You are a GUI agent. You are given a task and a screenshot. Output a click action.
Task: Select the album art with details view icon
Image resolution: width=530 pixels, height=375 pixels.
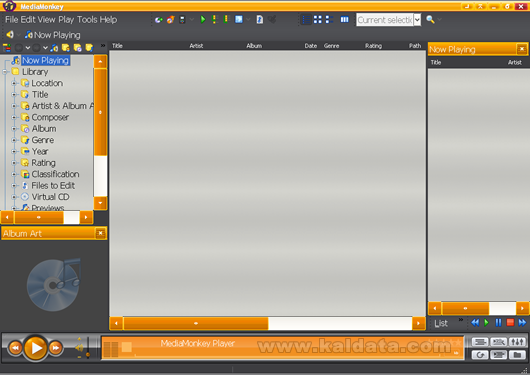329,20
